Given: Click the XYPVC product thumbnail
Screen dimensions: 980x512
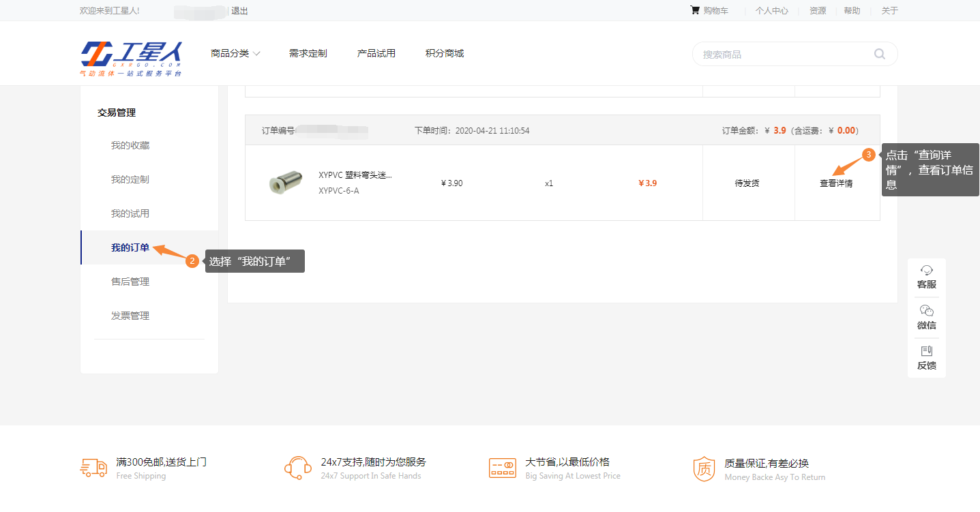Looking at the screenshot, I should click(285, 183).
